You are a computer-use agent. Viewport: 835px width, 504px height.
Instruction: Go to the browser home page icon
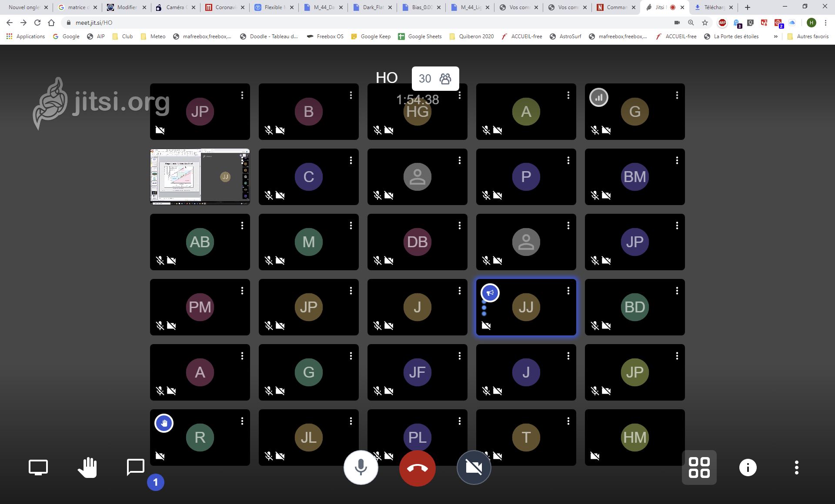51,23
